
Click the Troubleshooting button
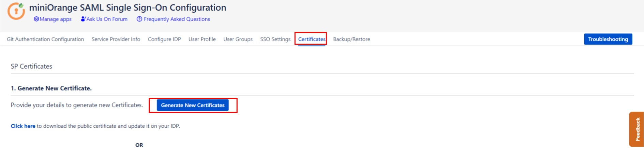pyautogui.click(x=608, y=39)
